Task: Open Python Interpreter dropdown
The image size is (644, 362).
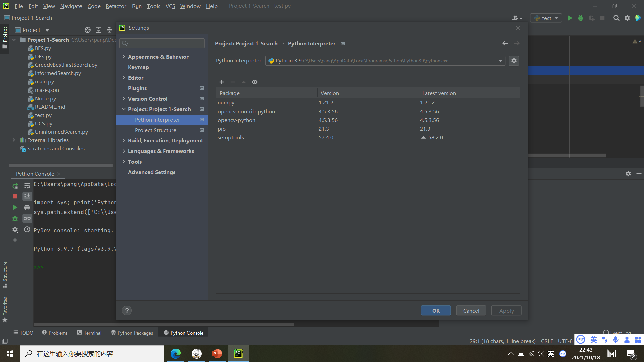Action: 500,61
